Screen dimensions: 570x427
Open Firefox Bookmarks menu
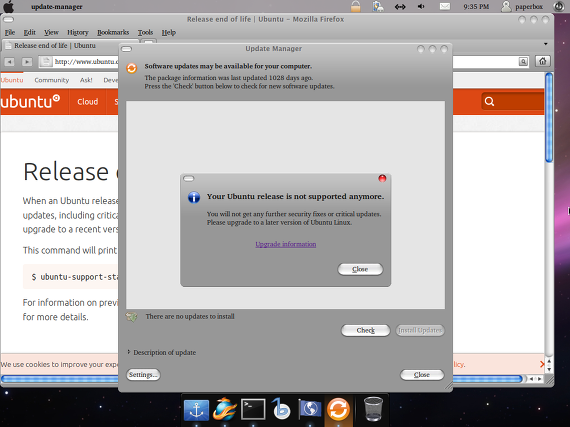click(113, 32)
